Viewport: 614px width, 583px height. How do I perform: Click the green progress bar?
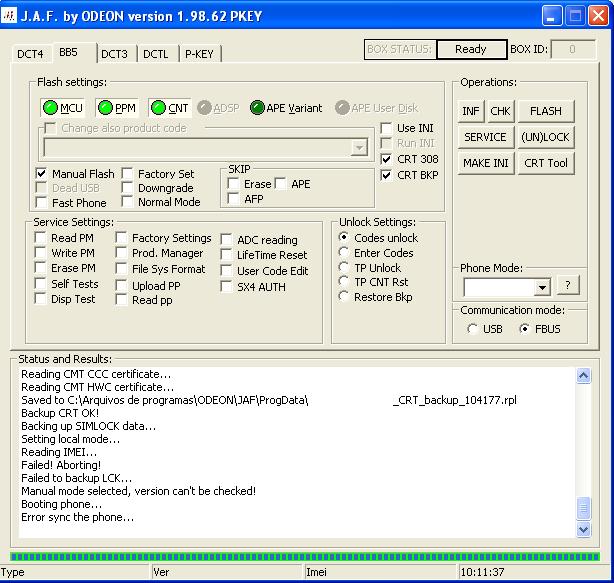coord(305,555)
